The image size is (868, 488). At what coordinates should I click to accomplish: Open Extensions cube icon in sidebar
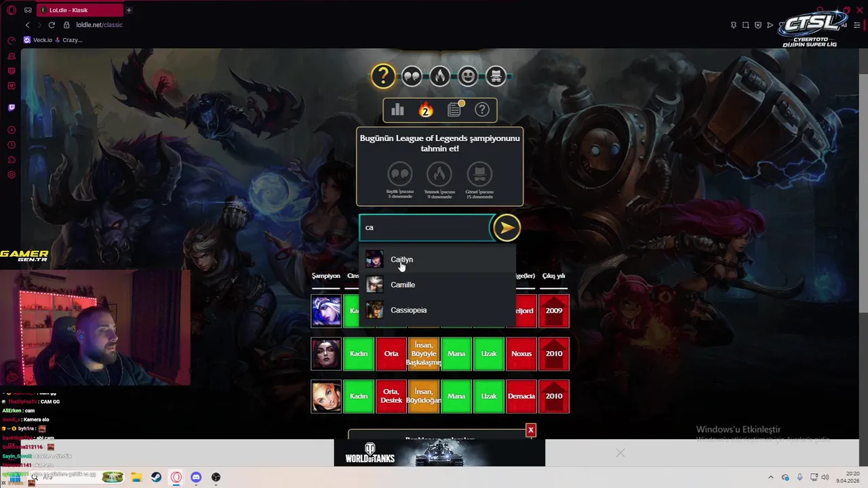(x=12, y=160)
